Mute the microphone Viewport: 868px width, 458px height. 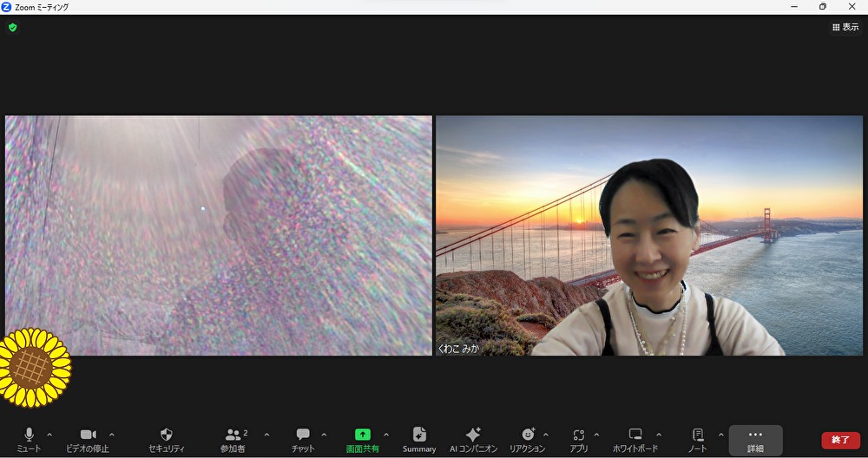(29, 439)
